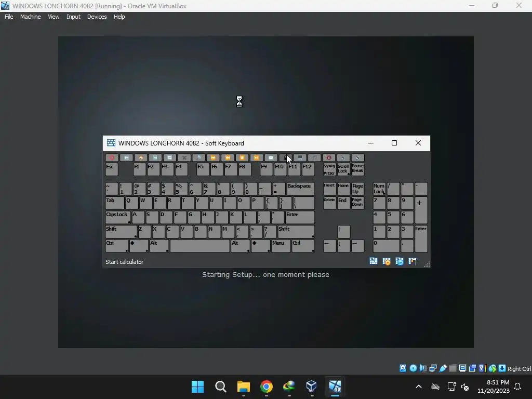Click the music note media key

314,158
